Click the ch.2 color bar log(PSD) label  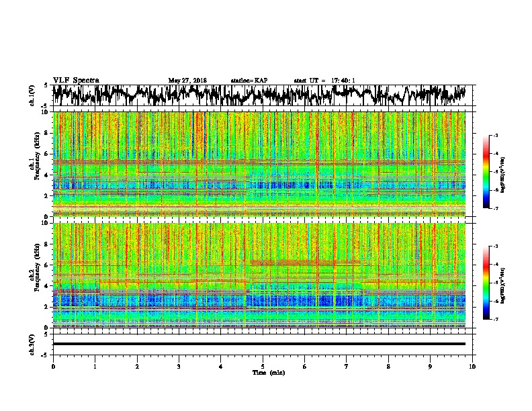(x=502, y=285)
